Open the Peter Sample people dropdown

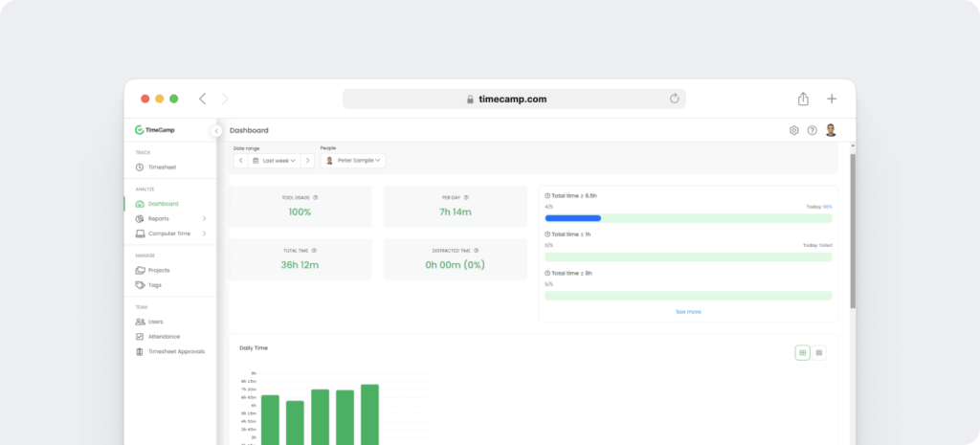(353, 161)
